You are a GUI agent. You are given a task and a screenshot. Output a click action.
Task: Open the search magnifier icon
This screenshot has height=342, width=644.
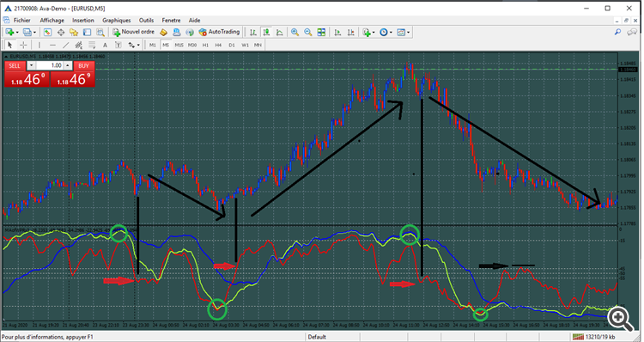click(x=617, y=32)
